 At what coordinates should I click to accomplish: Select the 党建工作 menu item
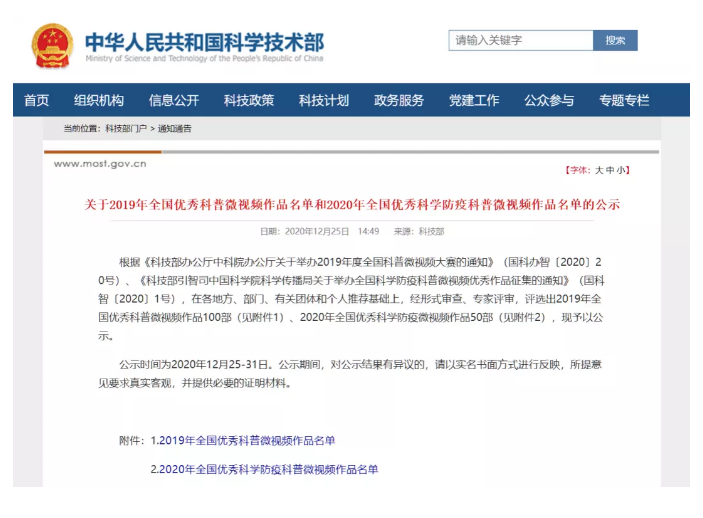tap(474, 100)
